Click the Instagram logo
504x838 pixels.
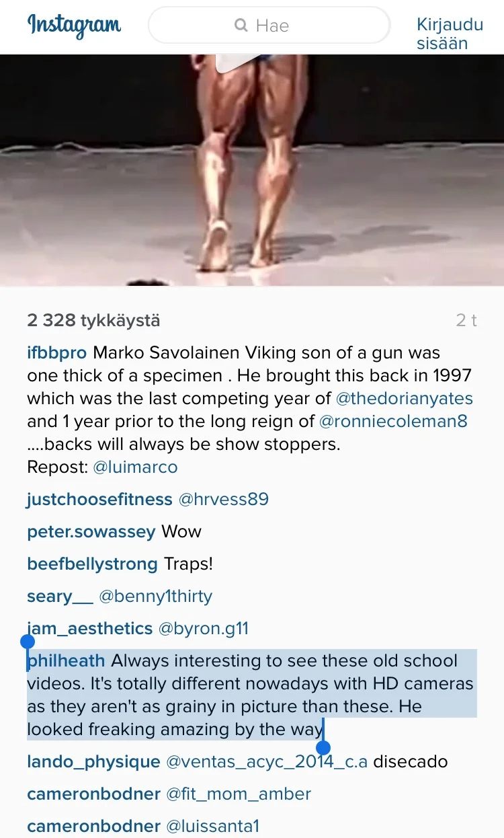click(x=75, y=26)
